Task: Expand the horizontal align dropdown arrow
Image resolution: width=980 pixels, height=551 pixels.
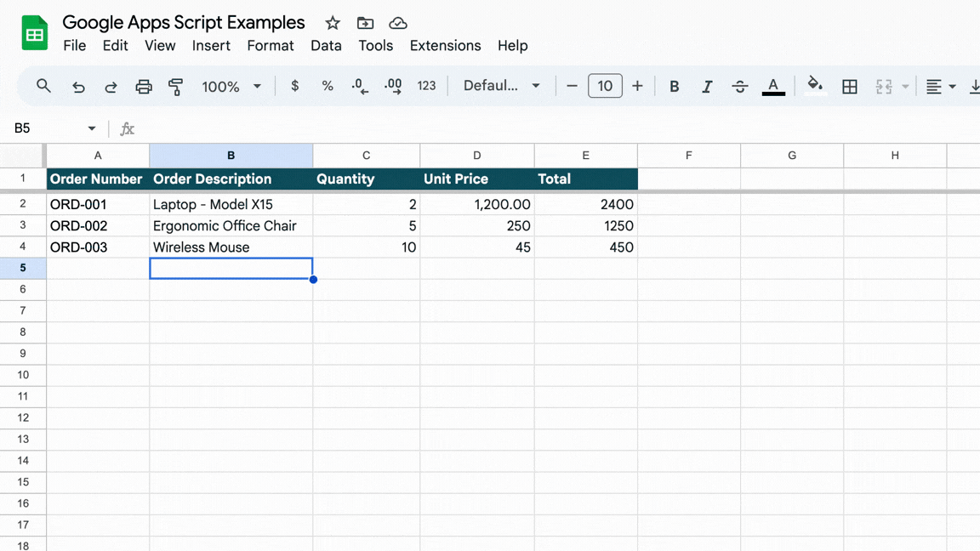Action: pos(953,86)
